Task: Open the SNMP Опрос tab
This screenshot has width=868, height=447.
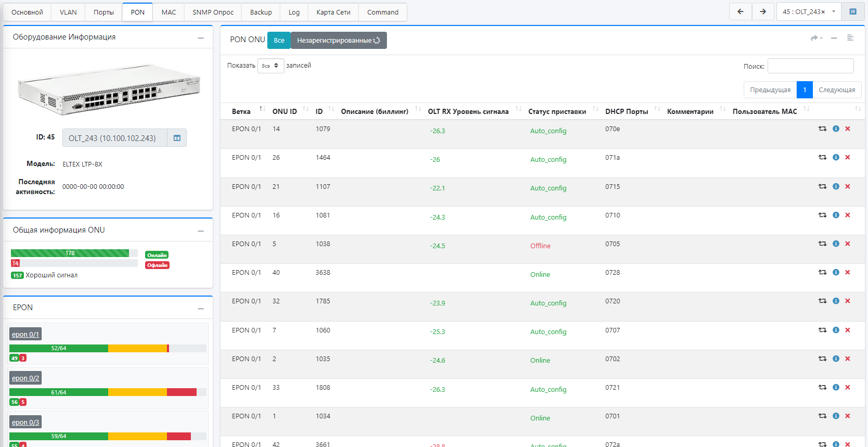Action: pos(213,12)
